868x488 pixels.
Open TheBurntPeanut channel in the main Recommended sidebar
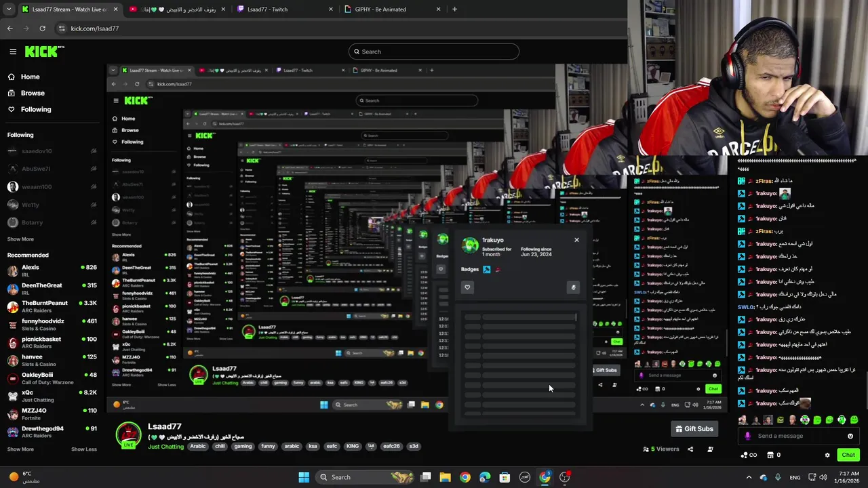tap(52, 306)
